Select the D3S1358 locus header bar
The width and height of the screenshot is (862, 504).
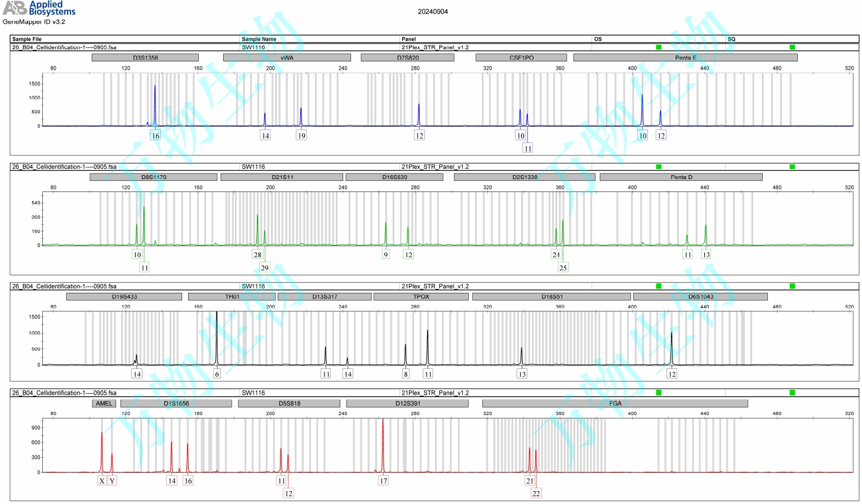145,57
